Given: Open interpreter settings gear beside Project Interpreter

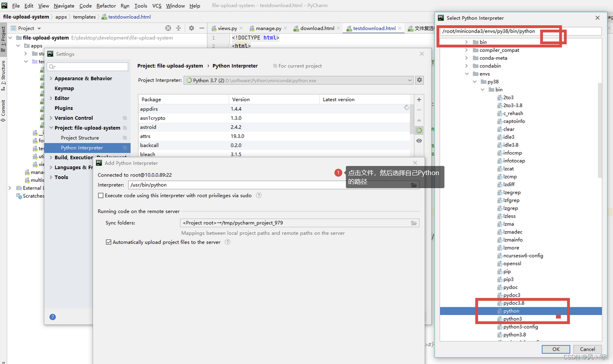Looking at the screenshot, I should 419,80.
